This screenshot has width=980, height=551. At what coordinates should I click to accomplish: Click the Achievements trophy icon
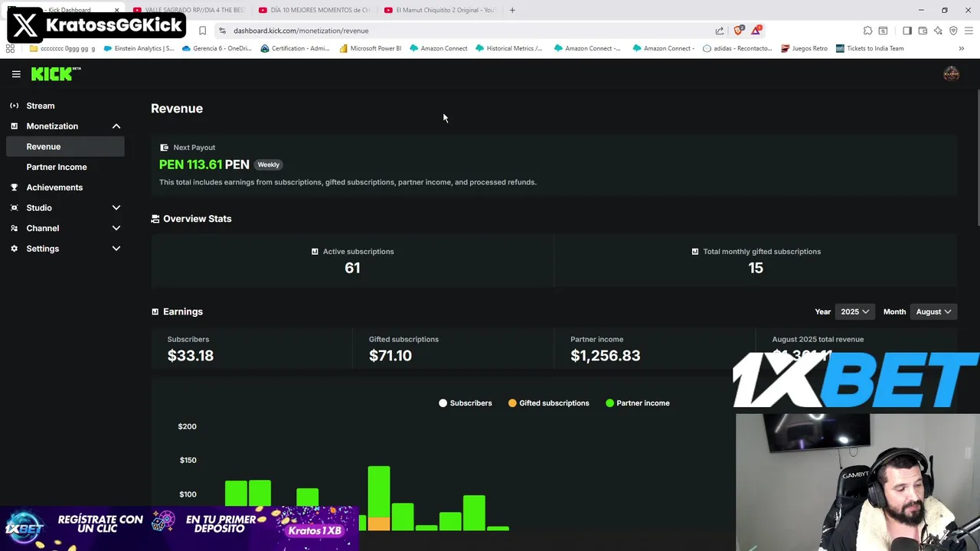14,187
